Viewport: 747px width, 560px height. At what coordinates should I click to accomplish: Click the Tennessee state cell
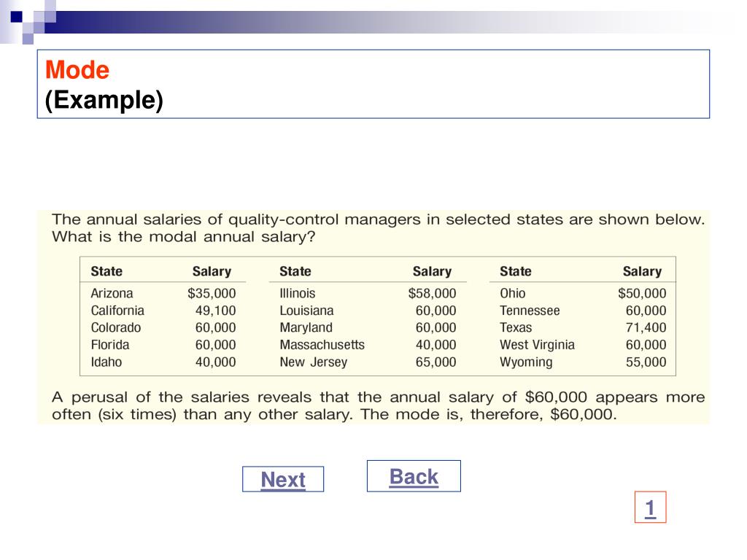click(x=530, y=311)
